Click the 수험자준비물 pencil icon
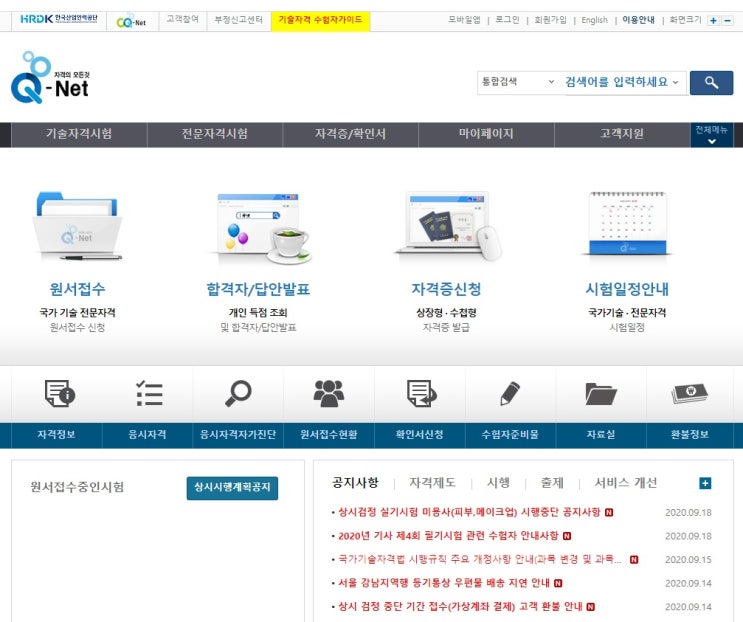 [510, 393]
